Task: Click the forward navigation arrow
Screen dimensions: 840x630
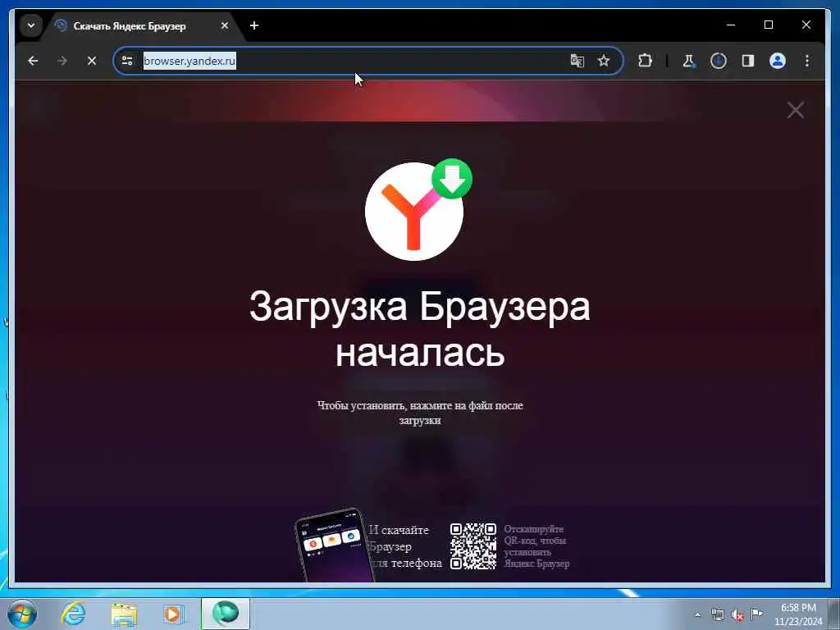Action: point(62,61)
